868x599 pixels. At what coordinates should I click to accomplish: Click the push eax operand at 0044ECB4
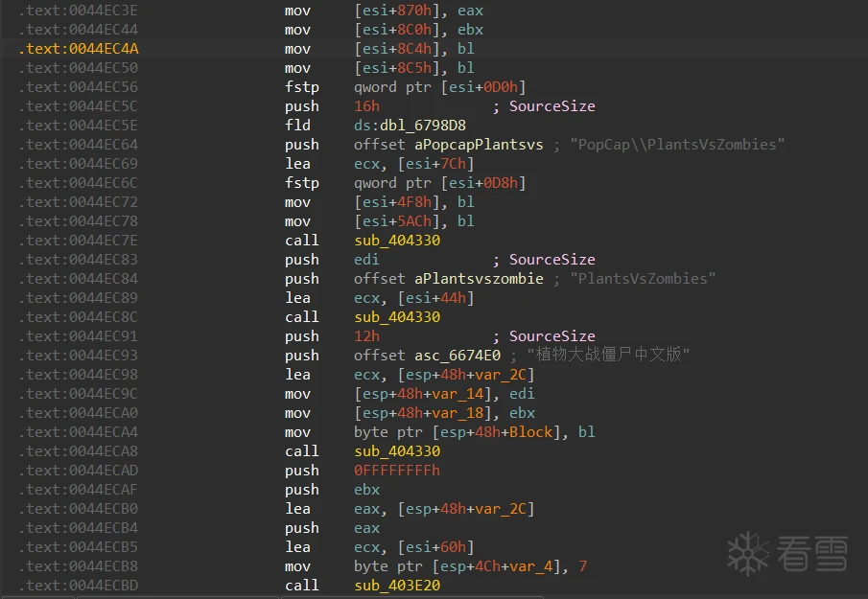point(367,528)
